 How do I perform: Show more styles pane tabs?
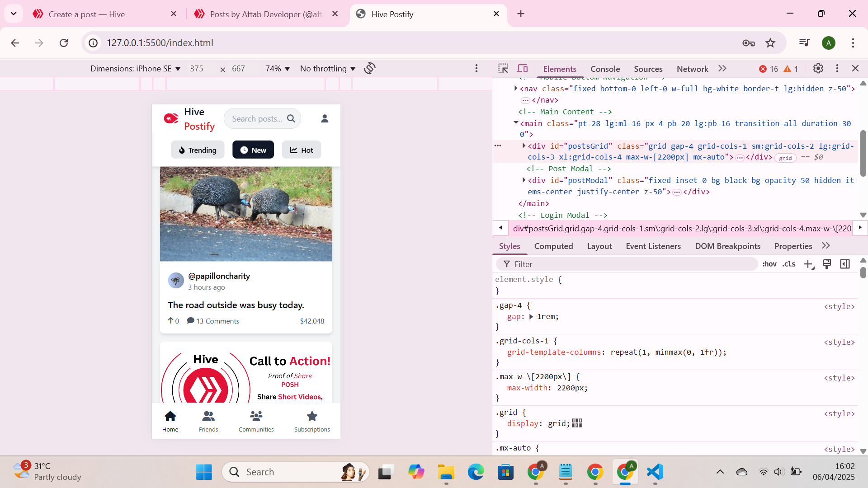[826, 246]
